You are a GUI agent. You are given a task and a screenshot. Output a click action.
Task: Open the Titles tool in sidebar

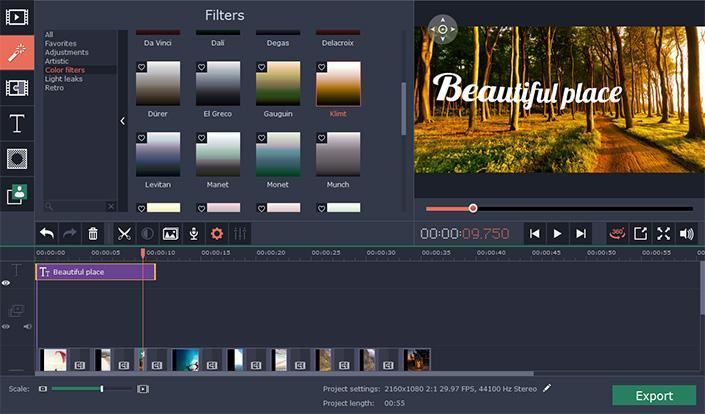coord(16,124)
